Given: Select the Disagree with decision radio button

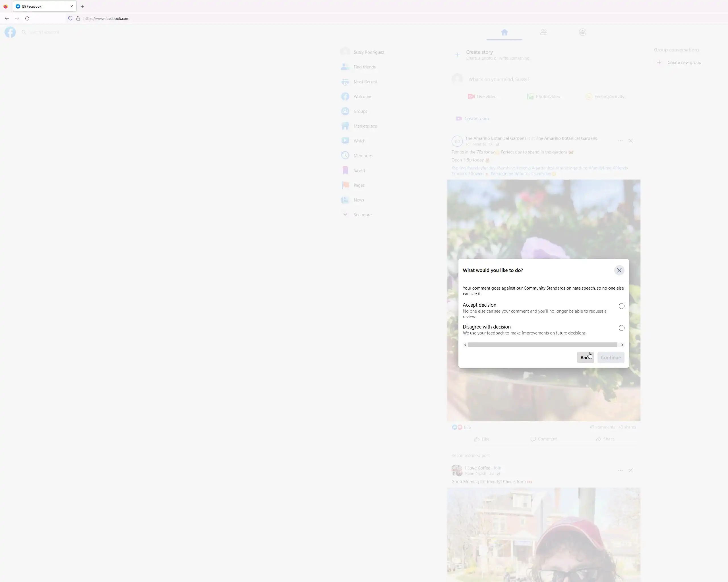Looking at the screenshot, I should click(x=621, y=328).
